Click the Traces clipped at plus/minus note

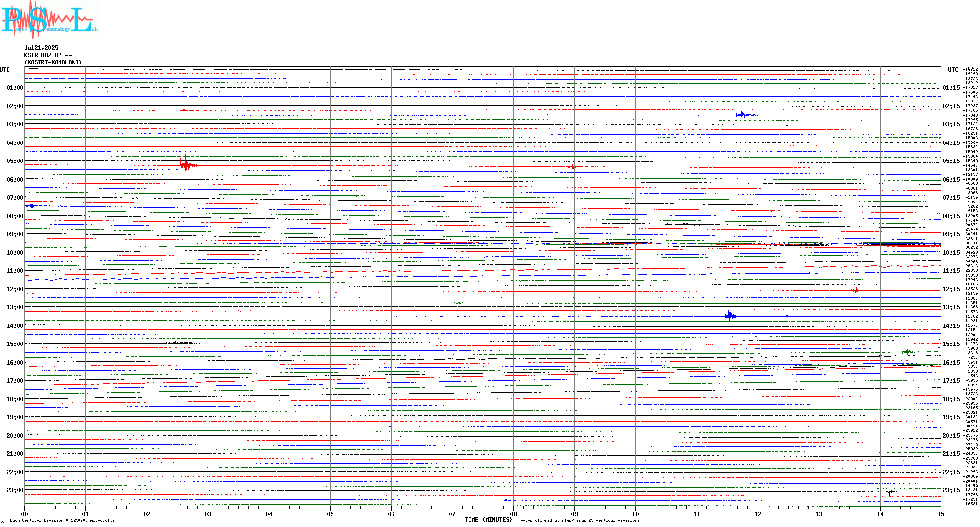coord(578,520)
